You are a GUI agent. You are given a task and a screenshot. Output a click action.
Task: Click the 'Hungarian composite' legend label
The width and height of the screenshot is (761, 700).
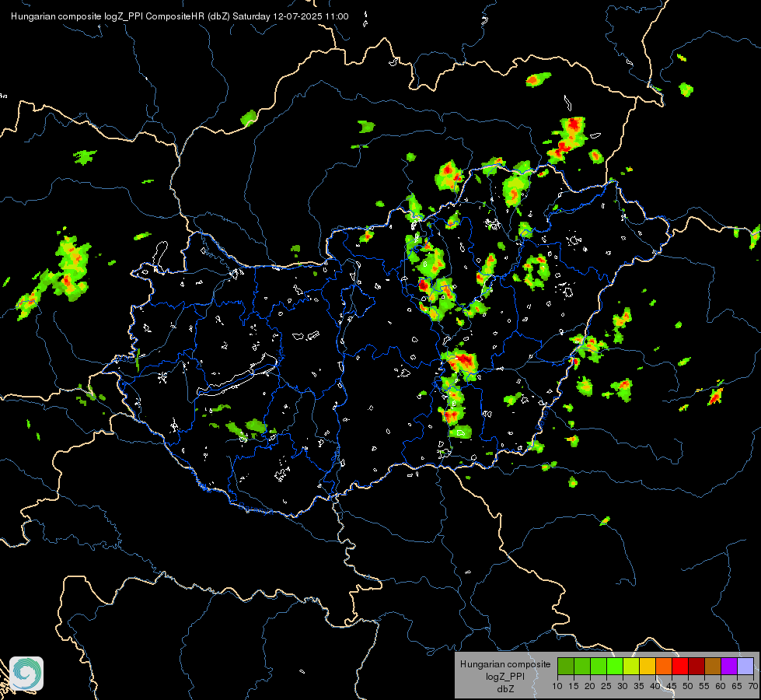[505, 664]
